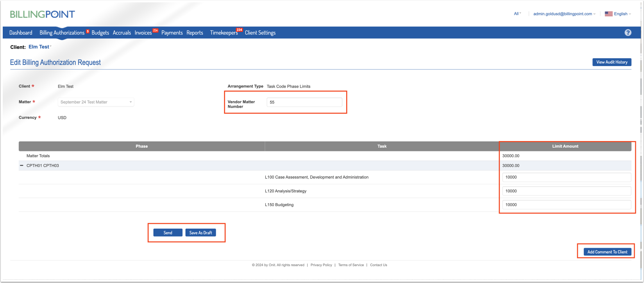Go to the Dashboard tab

tap(21, 33)
